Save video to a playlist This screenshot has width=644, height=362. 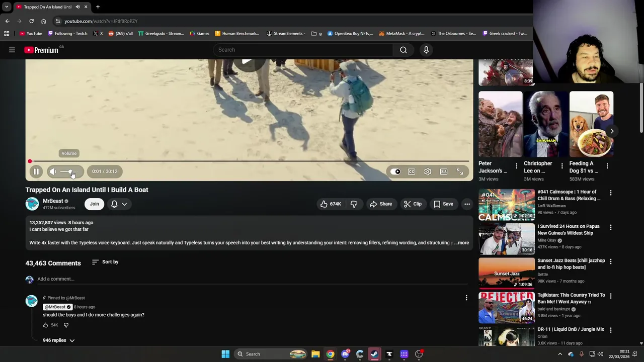pos(443,204)
